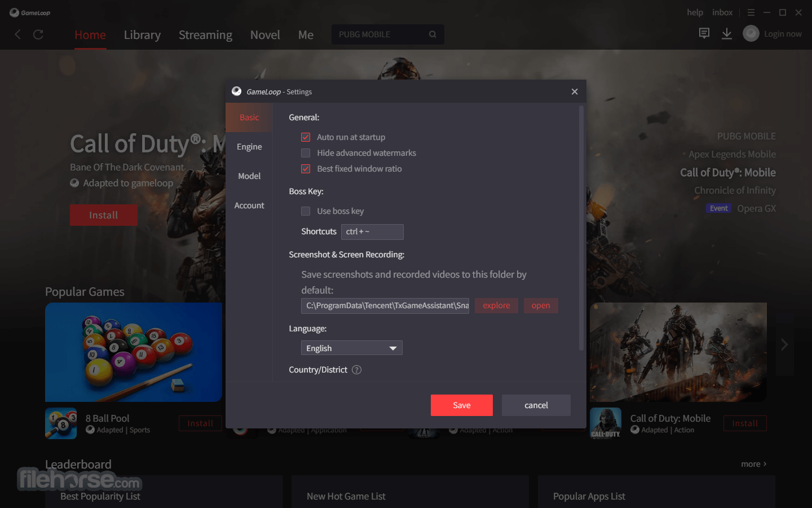Image resolution: width=812 pixels, height=508 pixels.
Task: Click the search magnifier icon
Action: [x=433, y=34]
